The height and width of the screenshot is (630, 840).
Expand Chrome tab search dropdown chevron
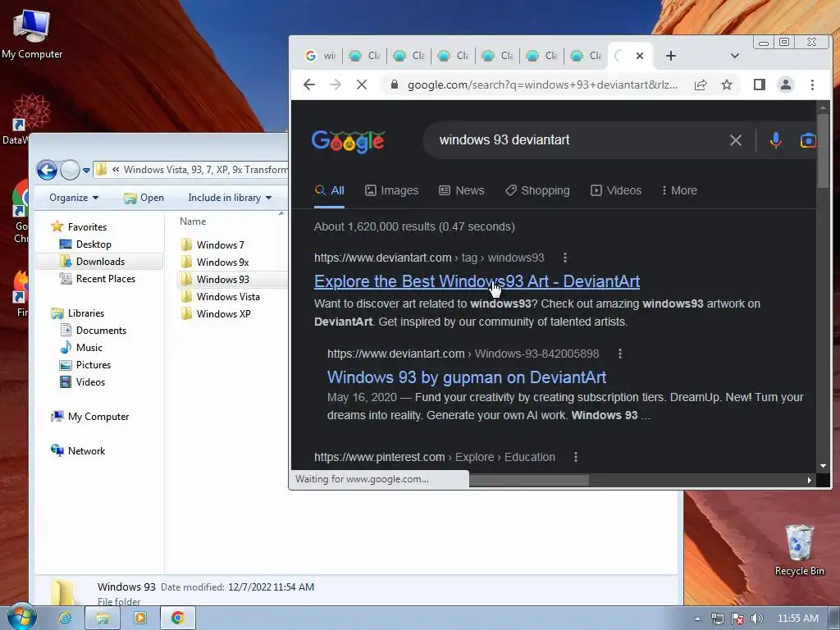[734, 56]
